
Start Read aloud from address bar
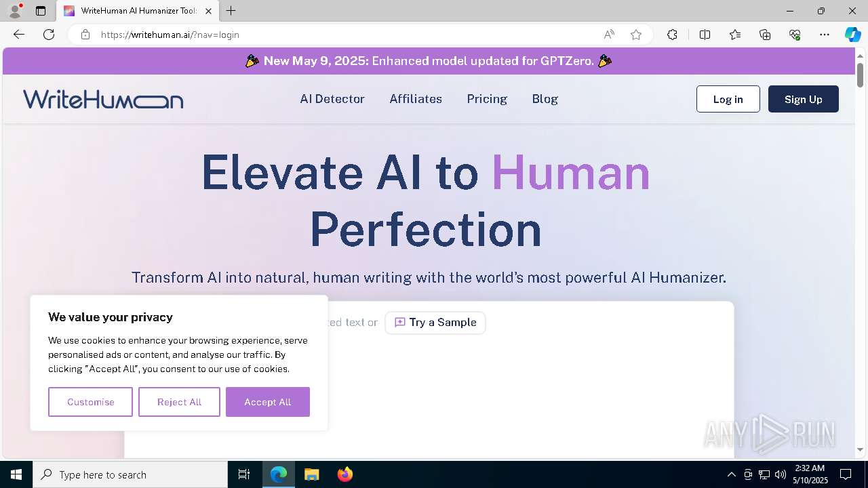pyautogui.click(x=609, y=35)
